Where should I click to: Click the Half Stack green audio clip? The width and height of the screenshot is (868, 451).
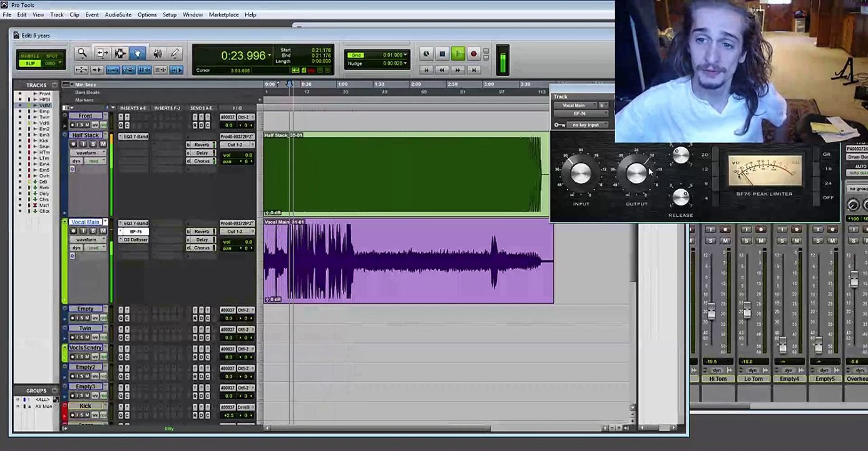(406, 174)
